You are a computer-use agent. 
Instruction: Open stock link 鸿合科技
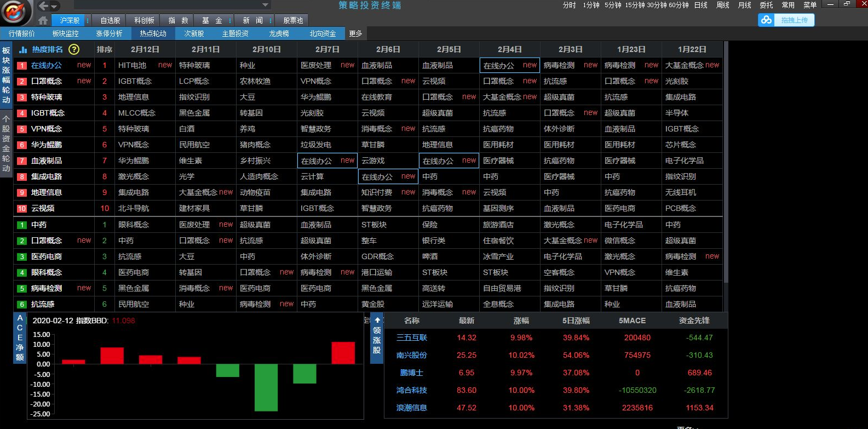(x=412, y=390)
